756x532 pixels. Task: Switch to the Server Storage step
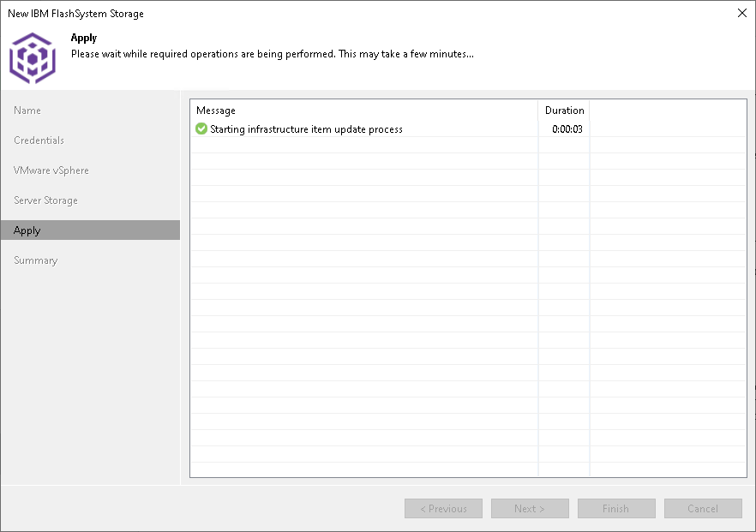(x=45, y=200)
